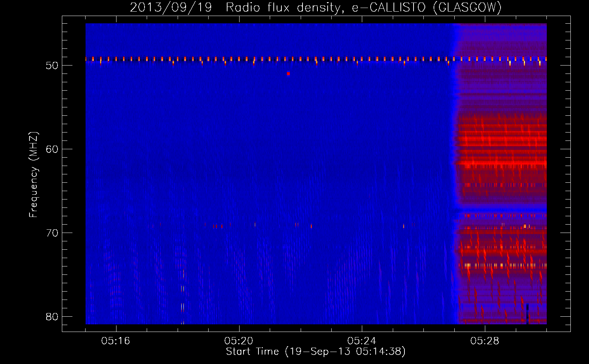
Task: Click the 'Start Time (19-Sep-13 05:14:38)' axis label
Action: pyautogui.click(x=316, y=352)
